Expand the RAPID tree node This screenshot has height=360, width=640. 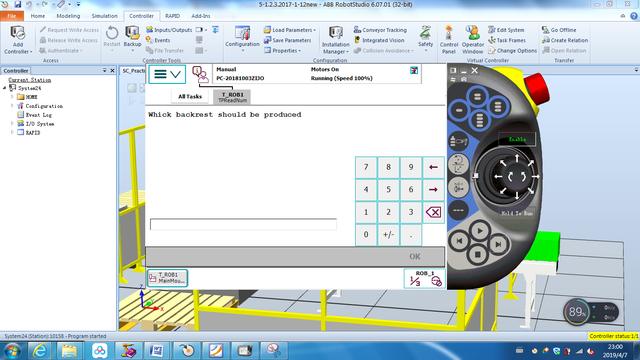(12, 132)
